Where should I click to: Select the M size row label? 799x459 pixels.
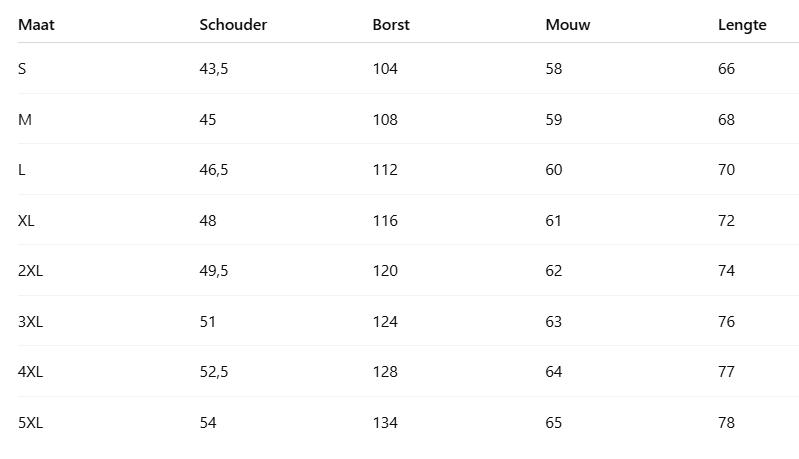[25, 120]
